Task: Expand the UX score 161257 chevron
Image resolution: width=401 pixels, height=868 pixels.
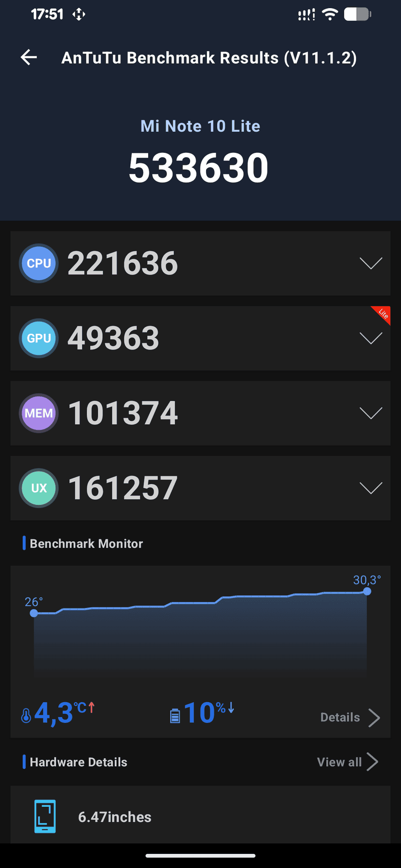Action: click(371, 488)
